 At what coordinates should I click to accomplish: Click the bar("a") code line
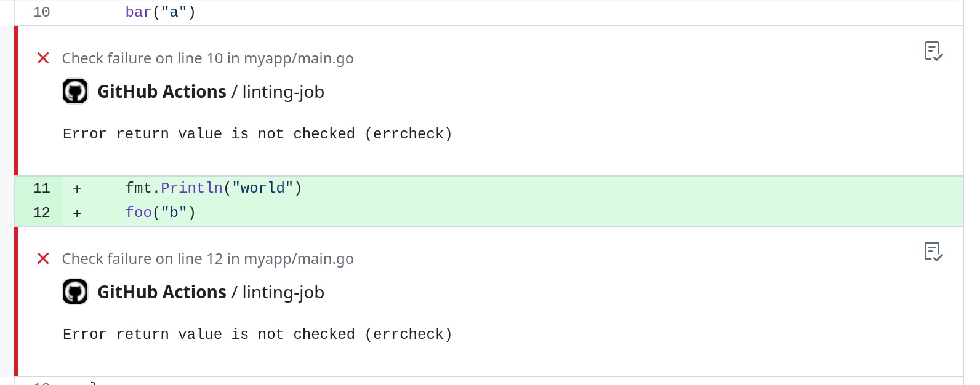click(x=159, y=11)
